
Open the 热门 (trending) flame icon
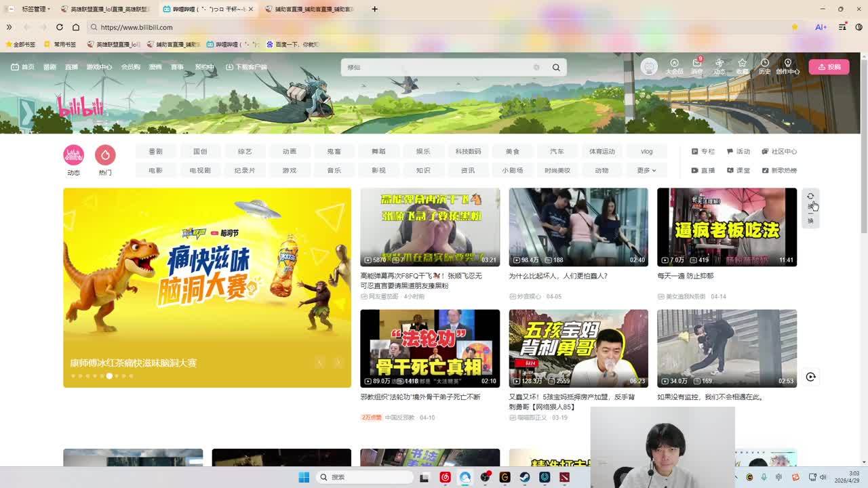[x=105, y=155]
